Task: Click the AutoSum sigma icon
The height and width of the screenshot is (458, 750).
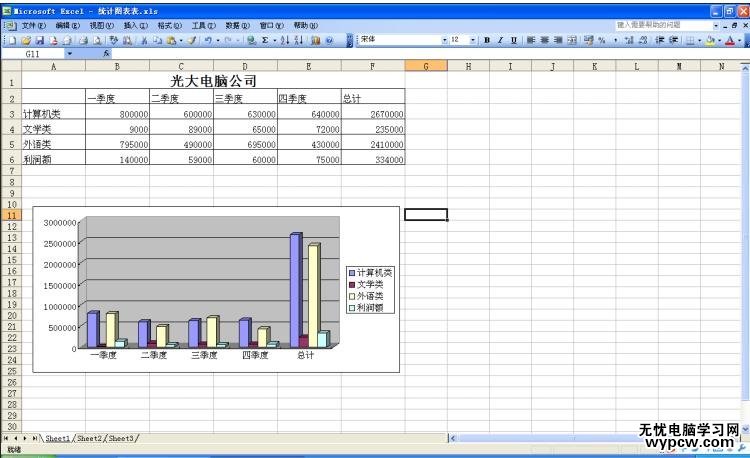Action: [x=265, y=41]
